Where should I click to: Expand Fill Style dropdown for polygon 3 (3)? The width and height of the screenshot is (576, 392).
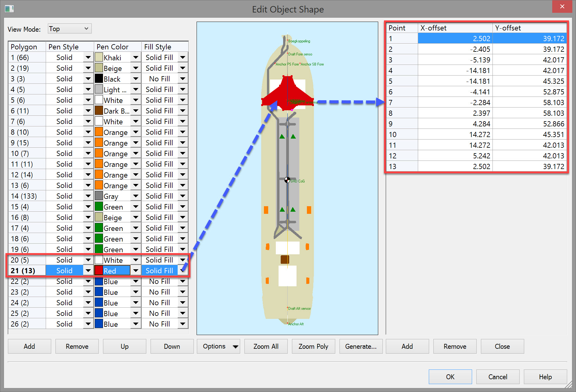(x=183, y=79)
